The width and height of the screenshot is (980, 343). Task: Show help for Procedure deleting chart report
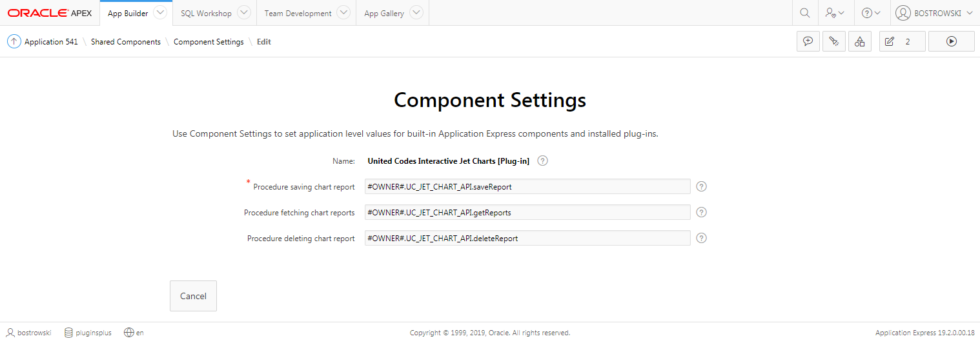click(x=702, y=238)
